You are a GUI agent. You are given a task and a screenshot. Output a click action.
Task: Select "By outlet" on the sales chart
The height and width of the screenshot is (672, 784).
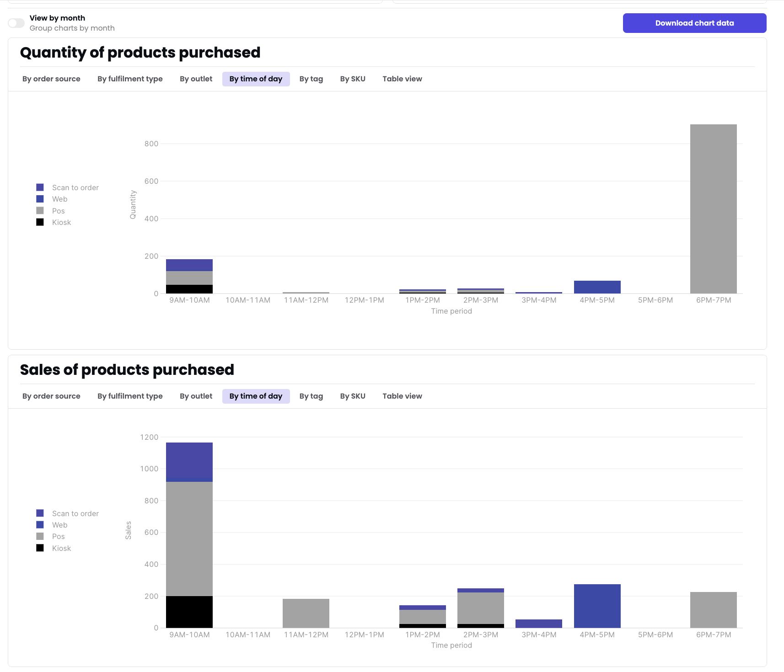click(196, 396)
